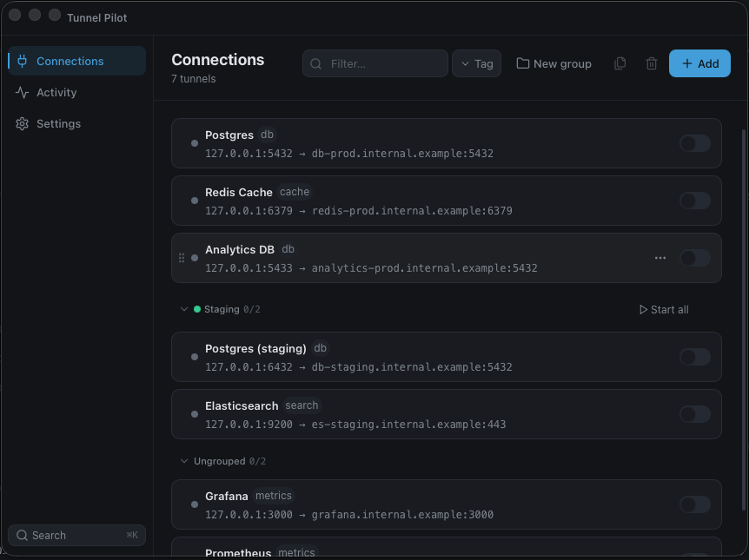The width and height of the screenshot is (749, 560).
Task: Click the db tag on Analytics DB
Action: [288, 249]
